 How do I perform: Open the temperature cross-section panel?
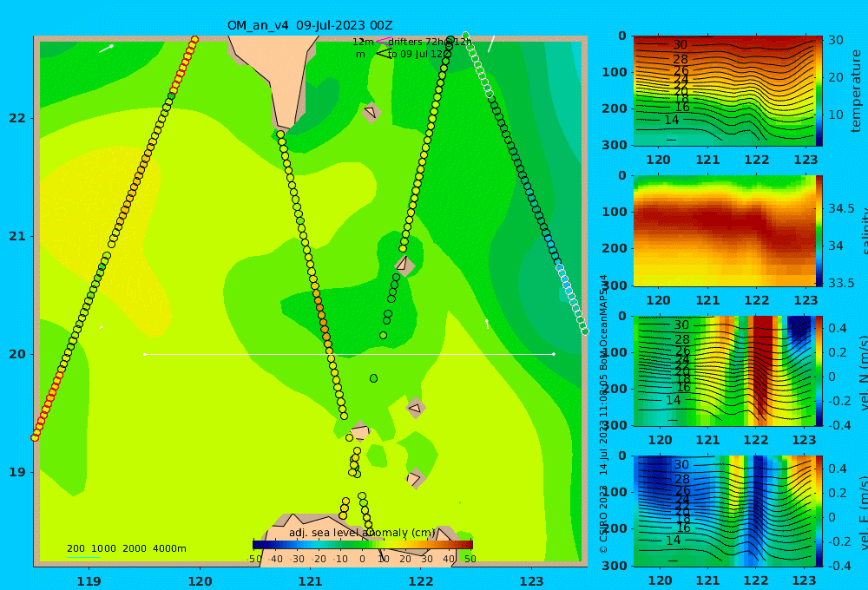(x=724, y=91)
